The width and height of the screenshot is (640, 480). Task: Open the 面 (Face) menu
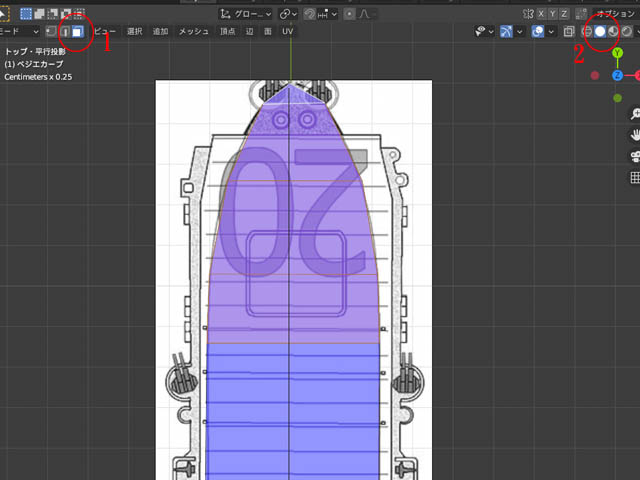tap(268, 31)
